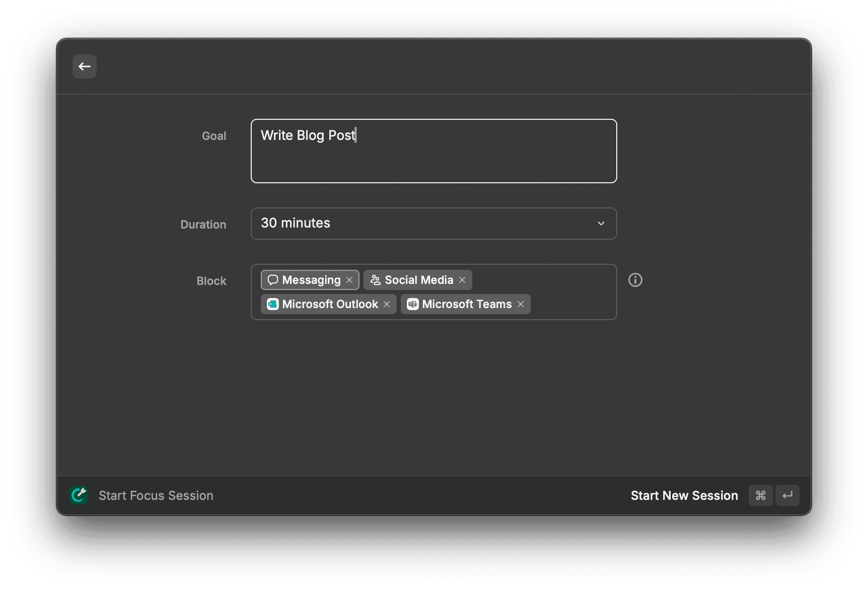Open the 30 minutes duration selector
This screenshot has height=590, width=868.
(433, 223)
